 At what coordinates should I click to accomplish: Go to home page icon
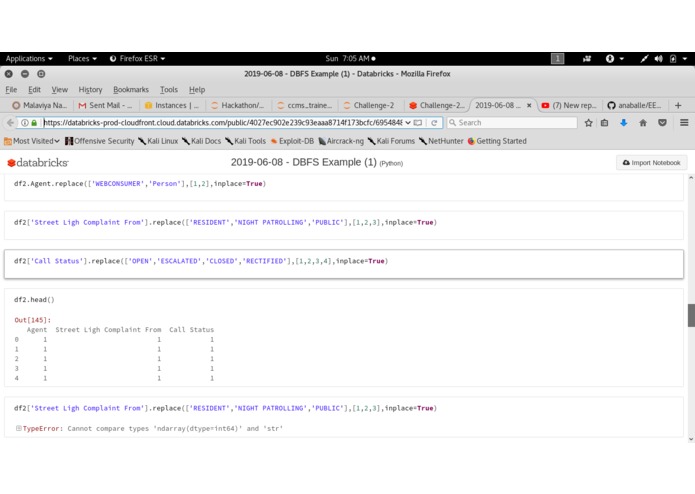[643, 123]
